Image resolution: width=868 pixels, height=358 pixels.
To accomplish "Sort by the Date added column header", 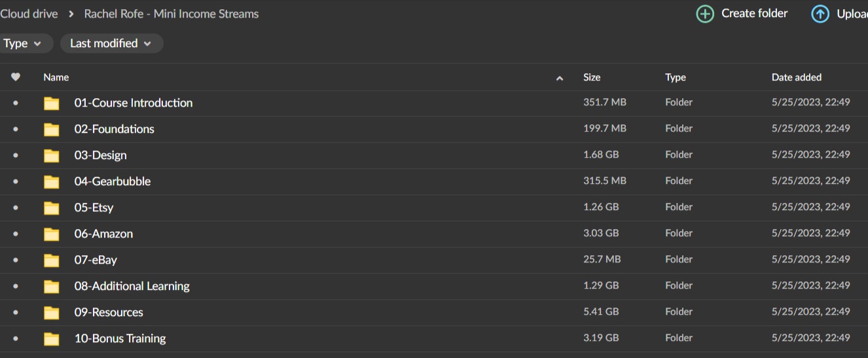I will 796,77.
